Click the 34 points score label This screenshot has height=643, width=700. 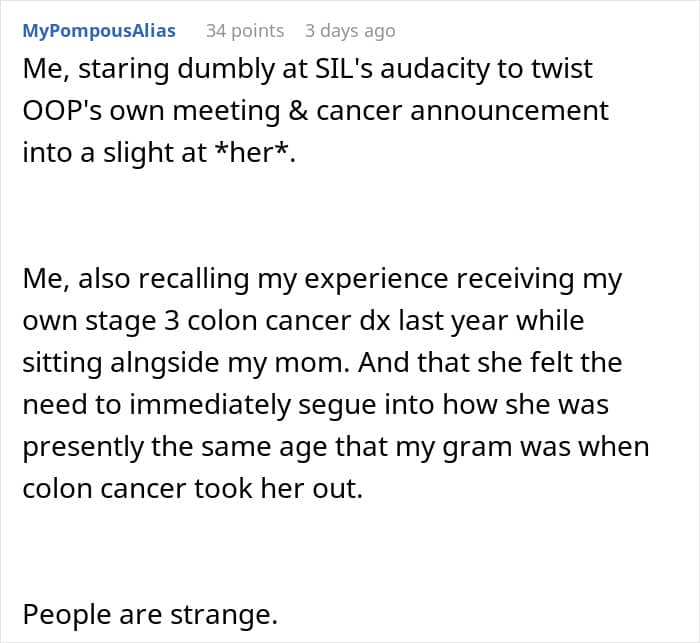point(245,31)
